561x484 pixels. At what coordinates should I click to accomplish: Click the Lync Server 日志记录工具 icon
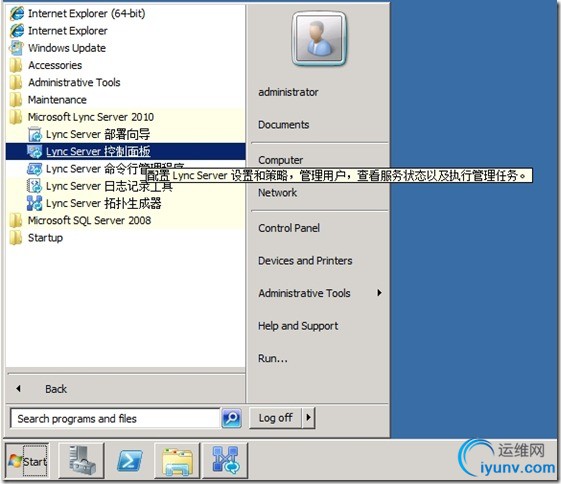coord(35,186)
